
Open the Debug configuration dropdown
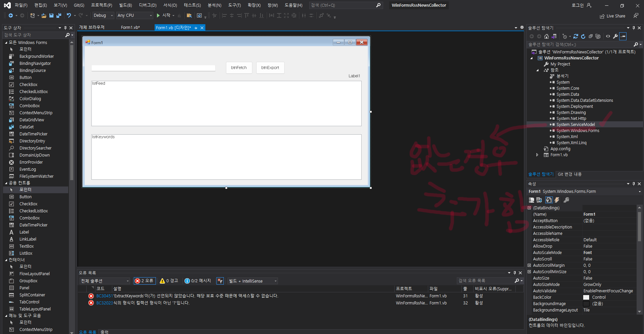[103, 15]
